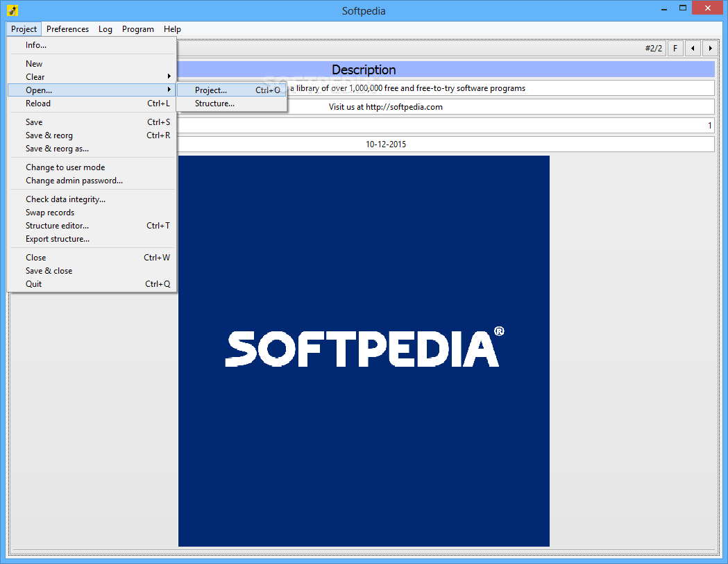Viewport: 728px width, 564px height.
Task: Go to next record arrow
Action: tap(711, 49)
